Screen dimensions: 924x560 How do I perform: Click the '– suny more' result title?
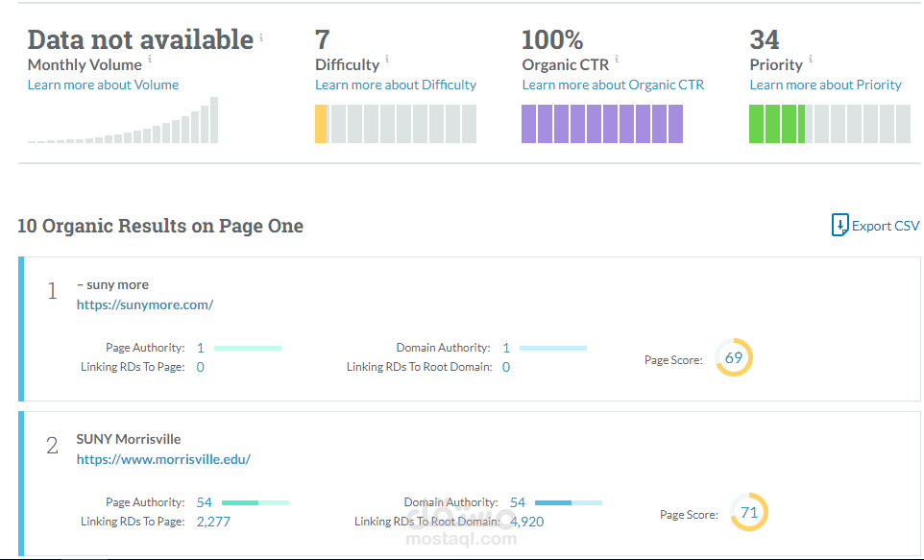(x=112, y=284)
